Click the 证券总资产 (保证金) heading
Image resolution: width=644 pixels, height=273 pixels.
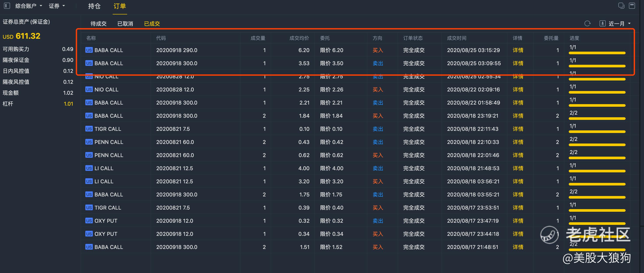coord(26,22)
